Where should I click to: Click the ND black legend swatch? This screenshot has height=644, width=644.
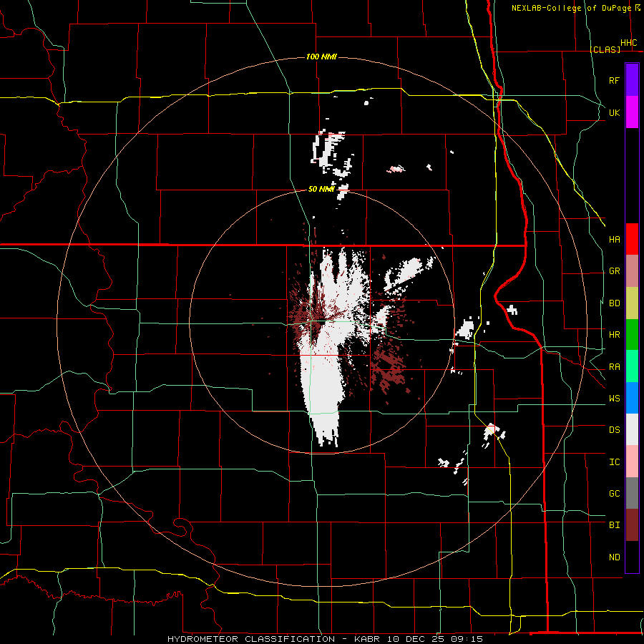click(x=632, y=557)
